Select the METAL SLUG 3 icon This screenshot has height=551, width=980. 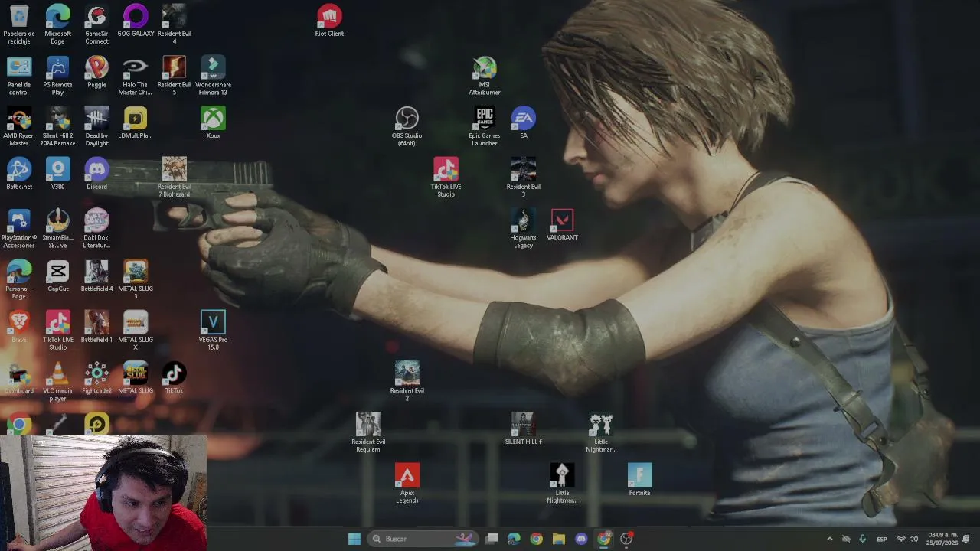(x=136, y=280)
